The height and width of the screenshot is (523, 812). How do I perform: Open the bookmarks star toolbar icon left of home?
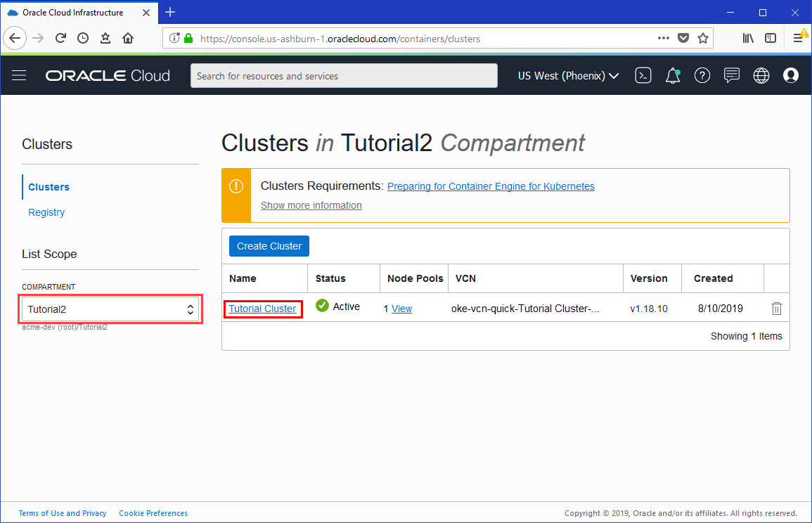pos(105,39)
